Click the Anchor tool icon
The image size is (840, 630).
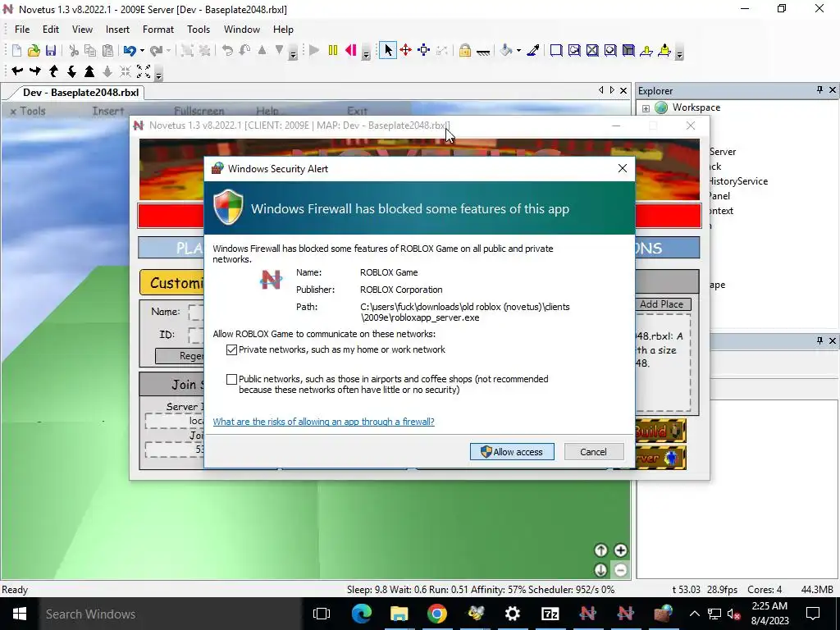click(x=483, y=52)
